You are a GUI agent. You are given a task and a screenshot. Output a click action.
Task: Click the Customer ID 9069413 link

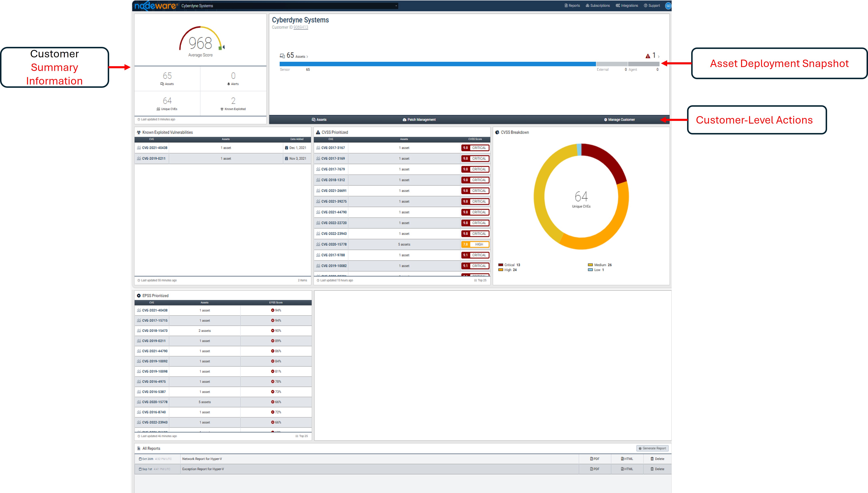click(x=301, y=27)
